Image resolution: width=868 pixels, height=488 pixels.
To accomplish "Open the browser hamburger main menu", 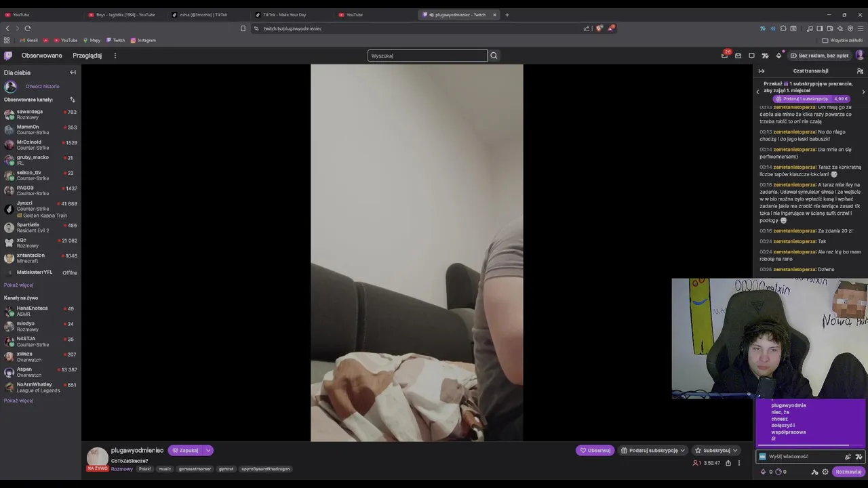I will pyautogui.click(x=861, y=28).
